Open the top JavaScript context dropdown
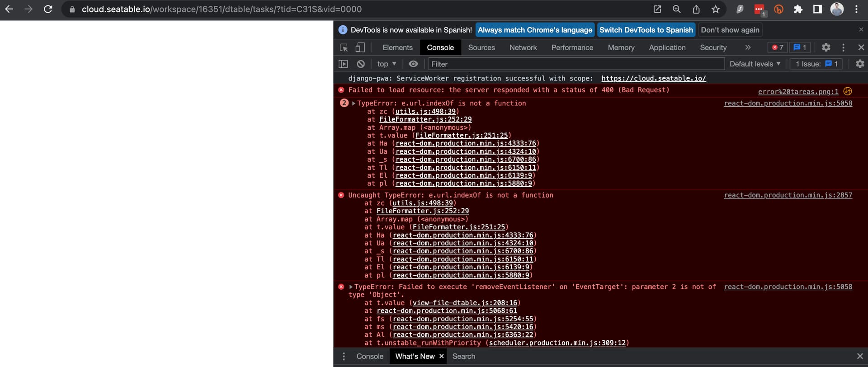 (387, 64)
